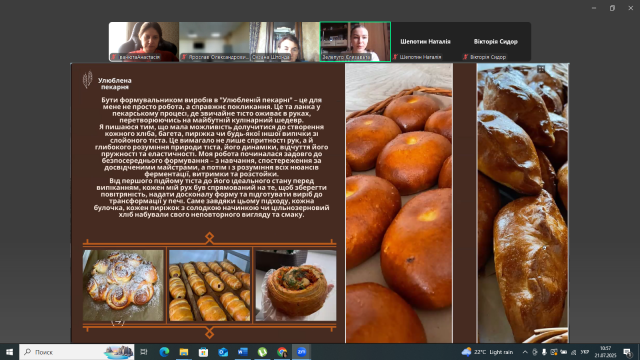Screen dimensions: 640x360
Task: Open the notification center icon
Action: (x=627, y=352)
